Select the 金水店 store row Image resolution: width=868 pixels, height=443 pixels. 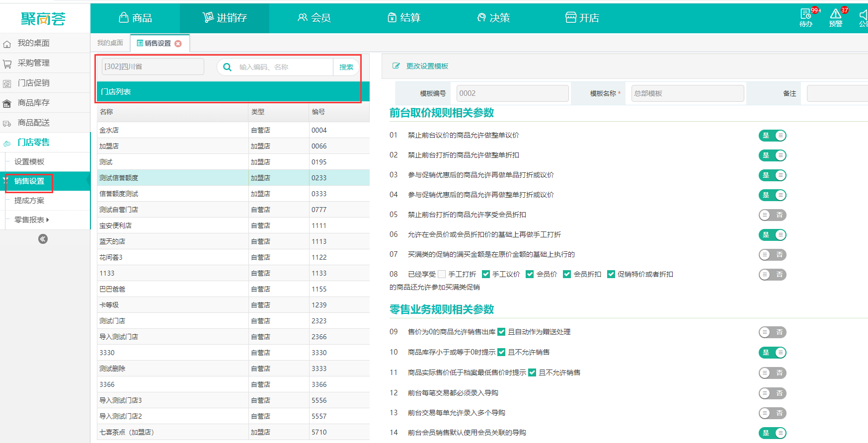point(233,130)
